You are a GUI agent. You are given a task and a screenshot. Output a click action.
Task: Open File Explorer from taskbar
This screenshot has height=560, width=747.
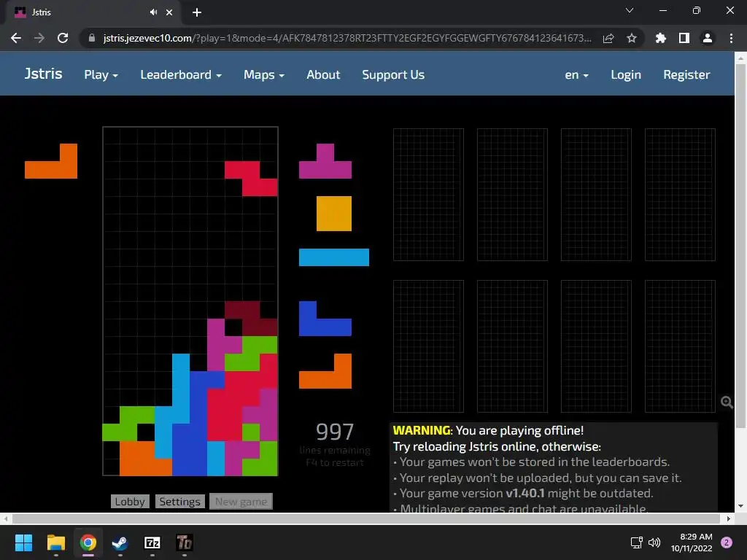tap(55, 542)
